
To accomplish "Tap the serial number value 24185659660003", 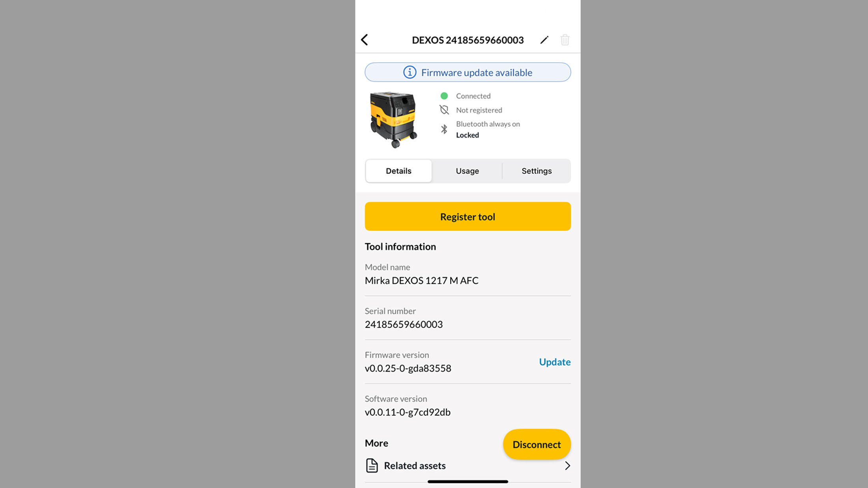I will 404,324.
